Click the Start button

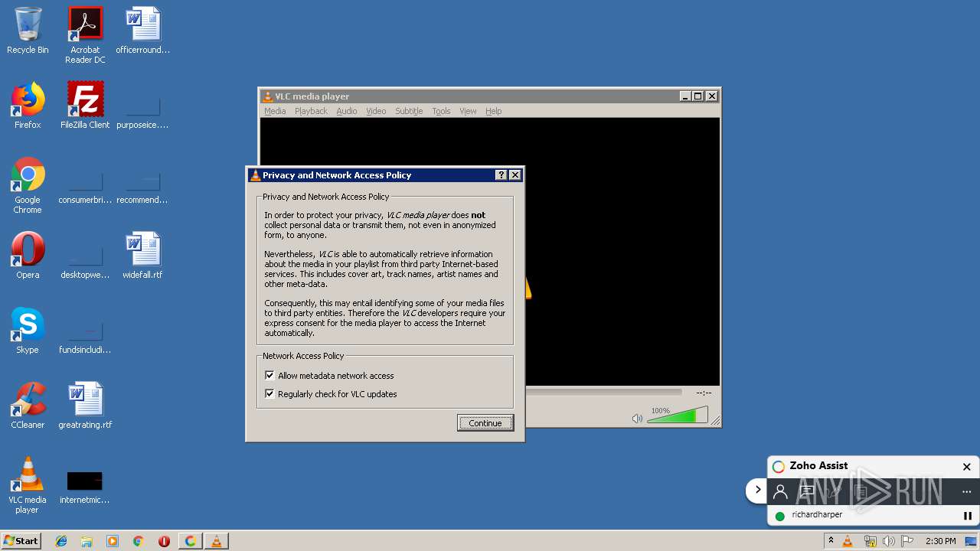[x=21, y=540]
